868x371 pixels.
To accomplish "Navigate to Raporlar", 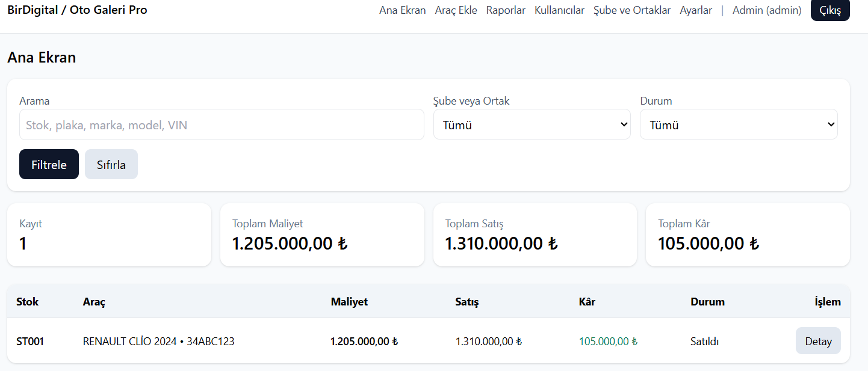I will [506, 10].
